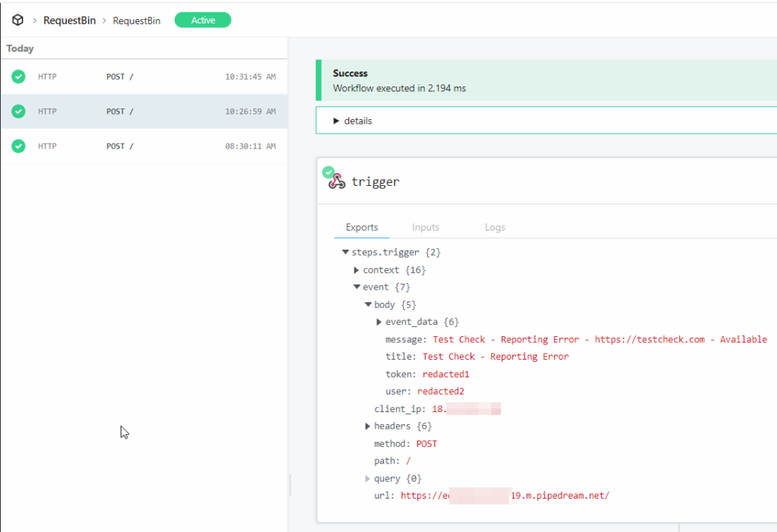Click the Today section header
This screenshot has width=777, height=532.
pos(20,48)
